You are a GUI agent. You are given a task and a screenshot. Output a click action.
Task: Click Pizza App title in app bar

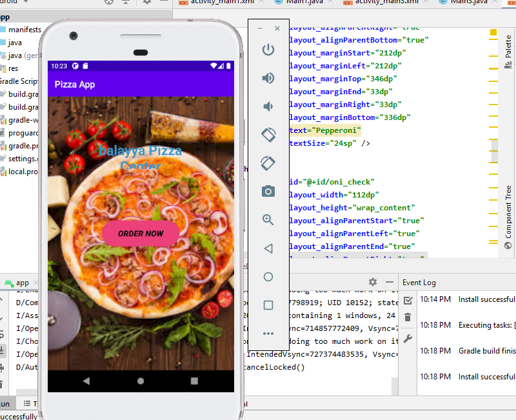click(75, 85)
